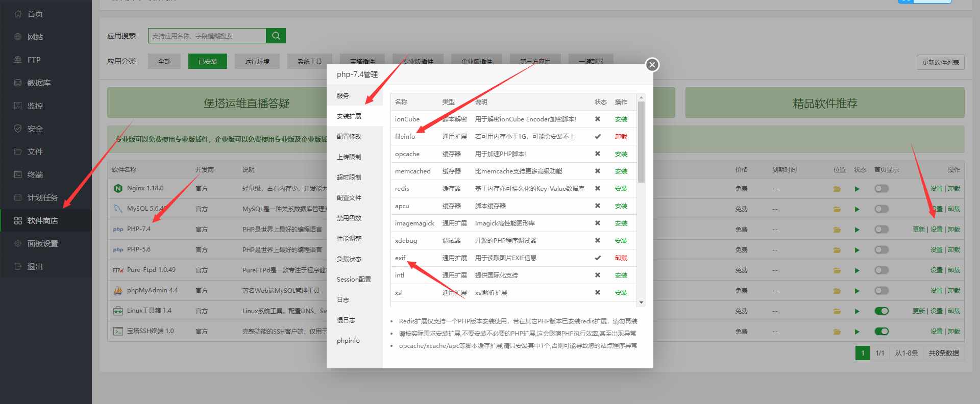The height and width of the screenshot is (404, 980).
Task: Click the monitoring (监控) sidebar icon
Action: pyautogui.click(x=18, y=106)
